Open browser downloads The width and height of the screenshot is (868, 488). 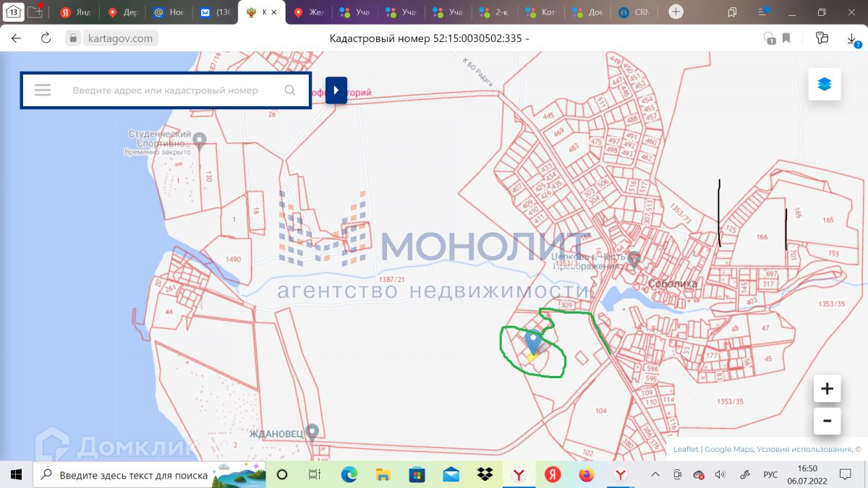[x=853, y=39]
